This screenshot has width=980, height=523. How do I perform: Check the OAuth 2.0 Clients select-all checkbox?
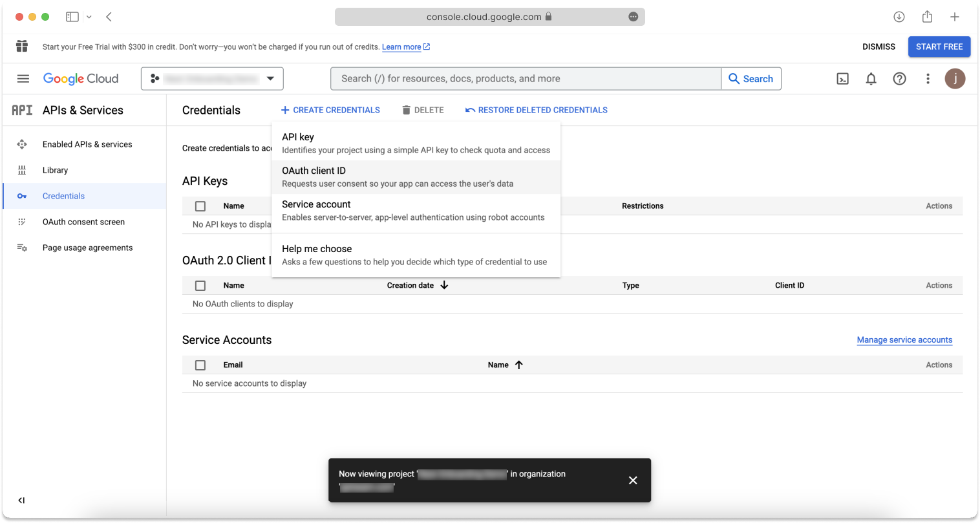[x=200, y=285]
